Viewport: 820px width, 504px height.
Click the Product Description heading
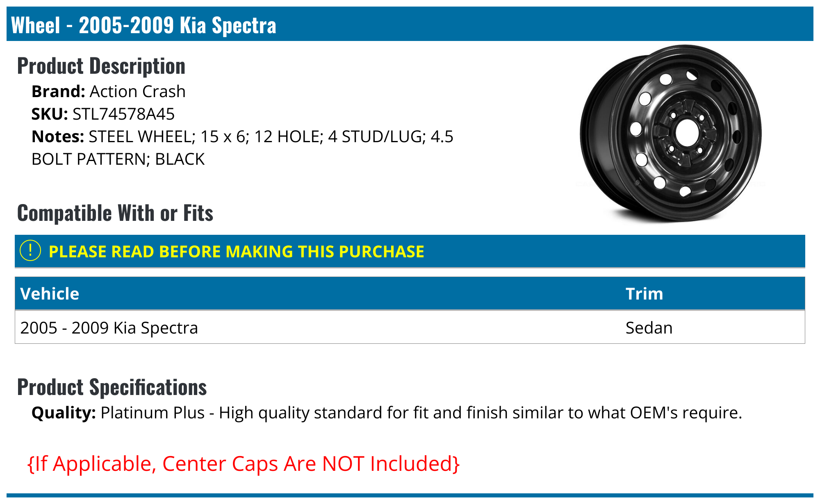101,66
